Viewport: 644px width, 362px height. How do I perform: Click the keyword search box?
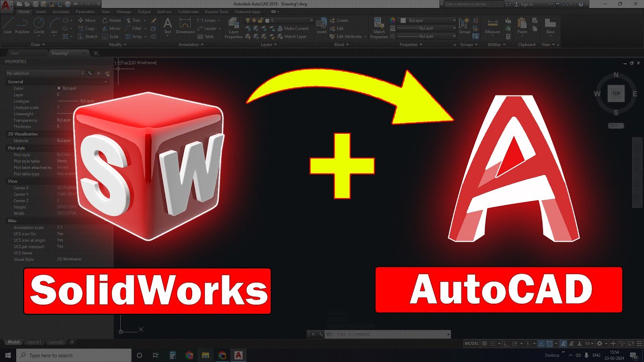(473, 4)
